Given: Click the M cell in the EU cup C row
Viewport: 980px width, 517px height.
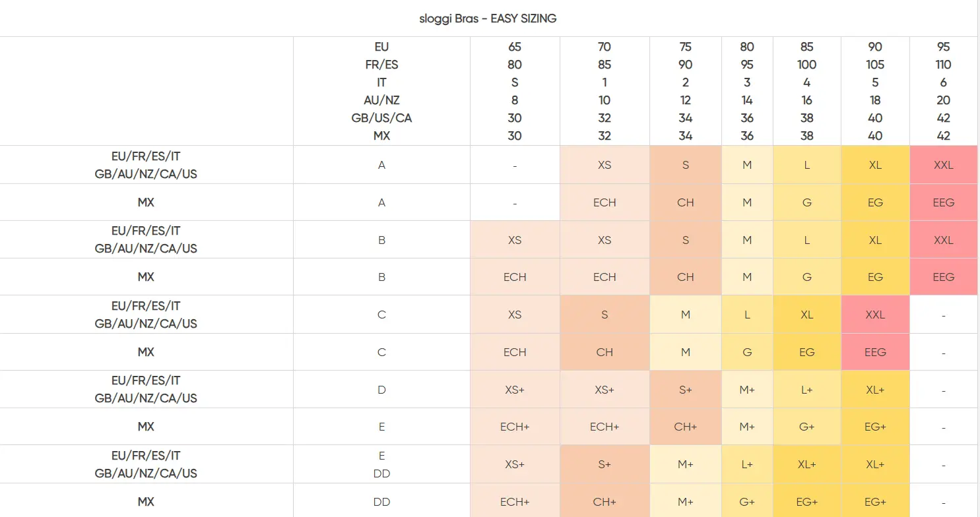Looking at the screenshot, I should click(685, 315).
